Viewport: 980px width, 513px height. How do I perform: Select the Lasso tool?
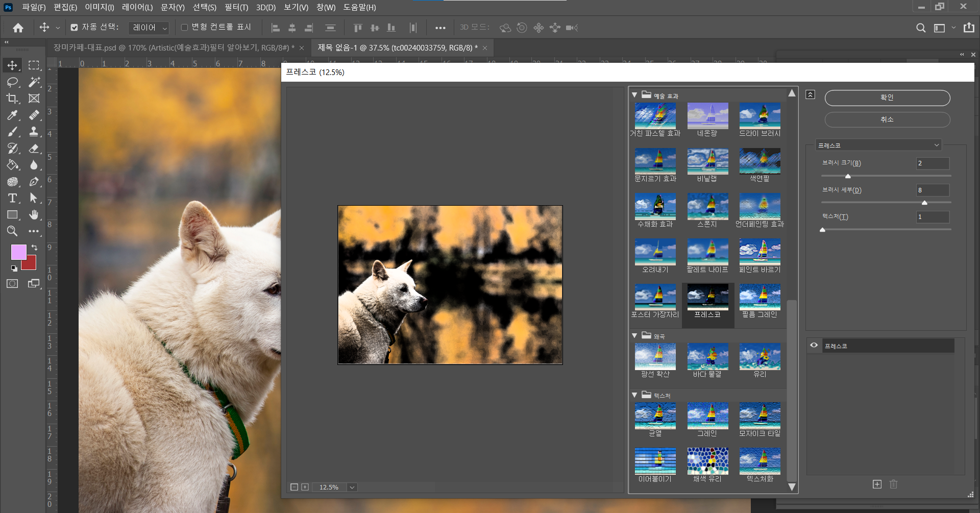point(13,82)
